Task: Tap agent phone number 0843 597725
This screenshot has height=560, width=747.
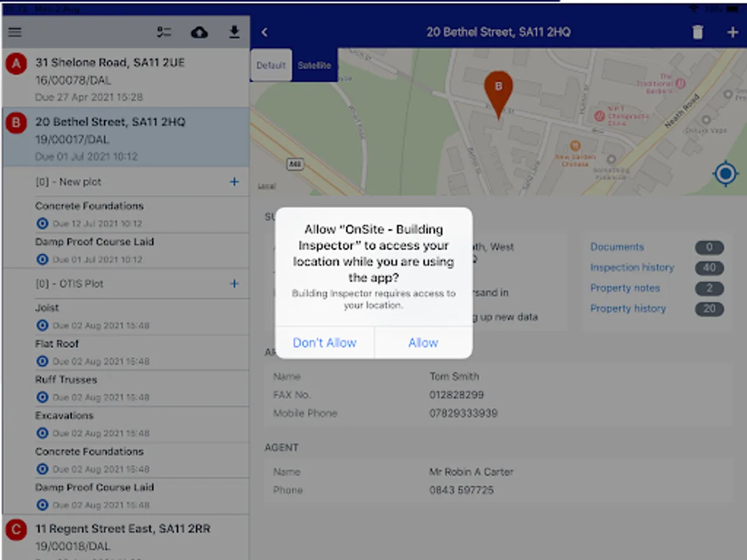Action: click(461, 490)
